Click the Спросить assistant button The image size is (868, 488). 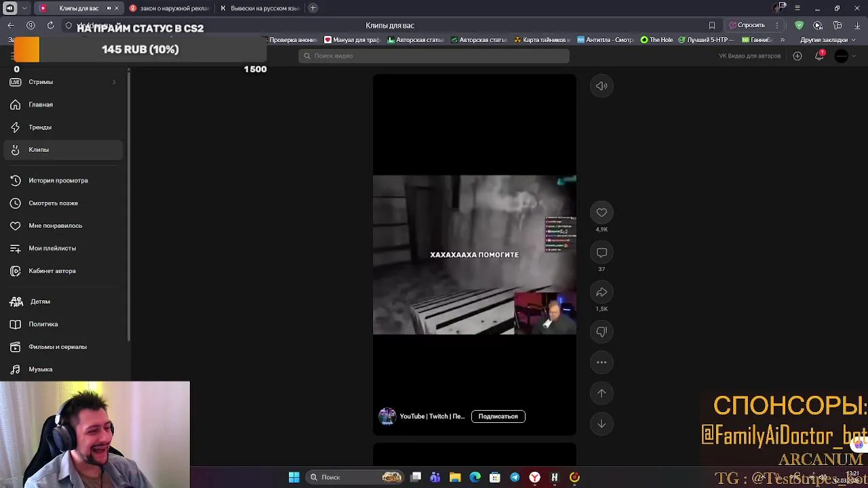point(747,25)
